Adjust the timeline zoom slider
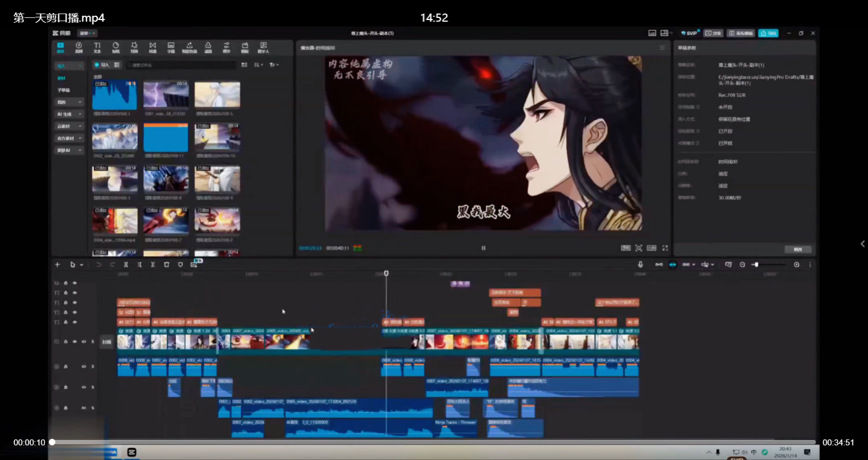This screenshot has width=868, height=460. point(756,265)
